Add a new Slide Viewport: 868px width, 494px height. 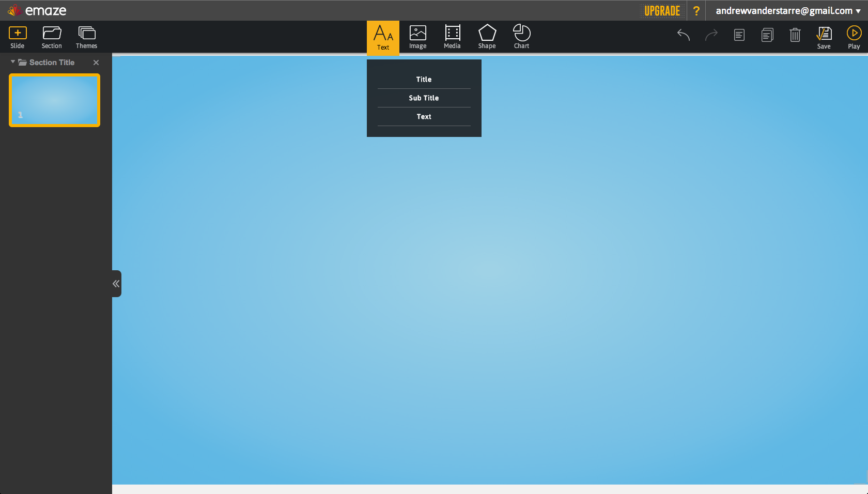(x=18, y=37)
